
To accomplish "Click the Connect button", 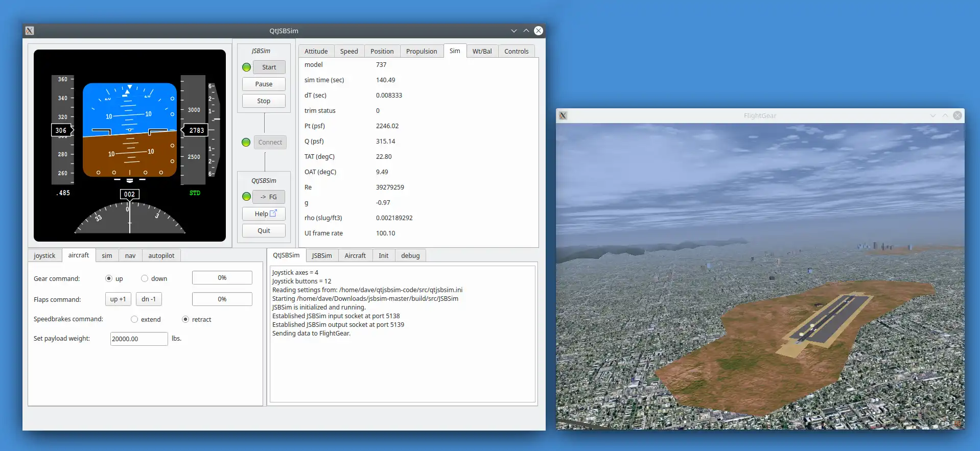I will pos(270,143).
